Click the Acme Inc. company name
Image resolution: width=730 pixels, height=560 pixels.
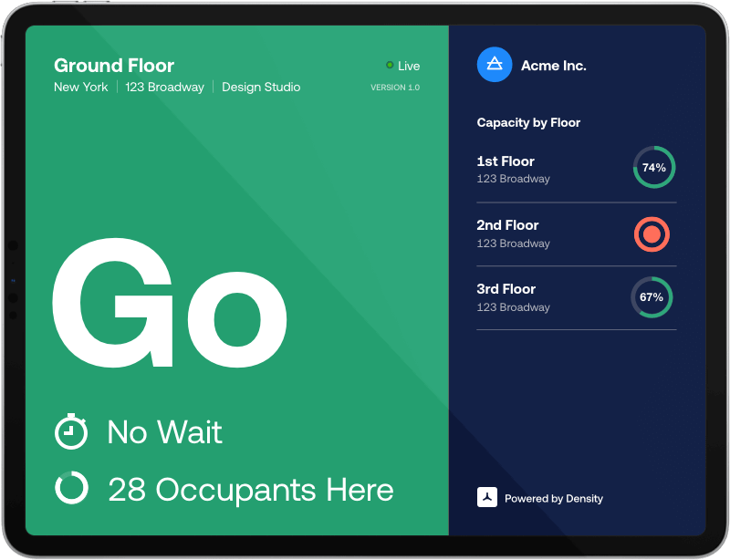[x=554, y=66]
